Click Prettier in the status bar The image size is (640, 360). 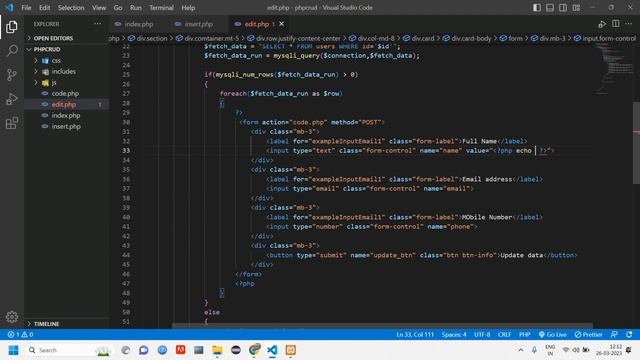click(x=588, y=334)
